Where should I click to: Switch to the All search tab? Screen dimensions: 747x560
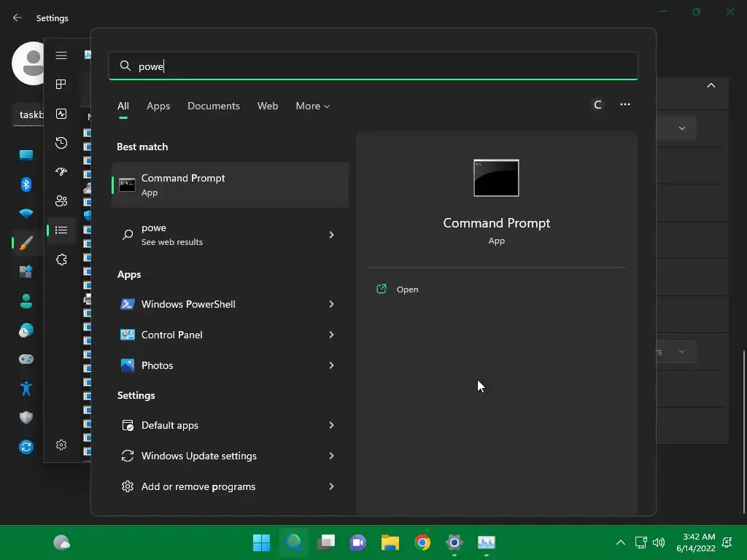(x=123, y=106)
